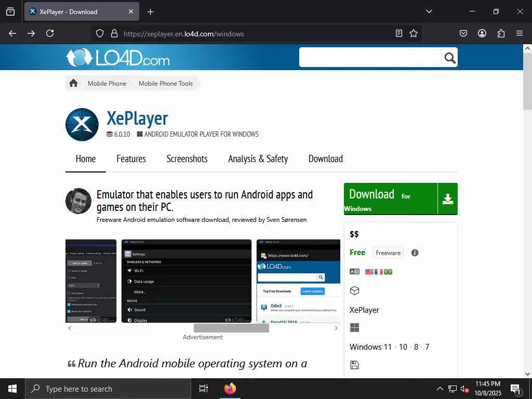Open the notifications action center icon
This screenshot has height=399, width=532.
[515, 389]
